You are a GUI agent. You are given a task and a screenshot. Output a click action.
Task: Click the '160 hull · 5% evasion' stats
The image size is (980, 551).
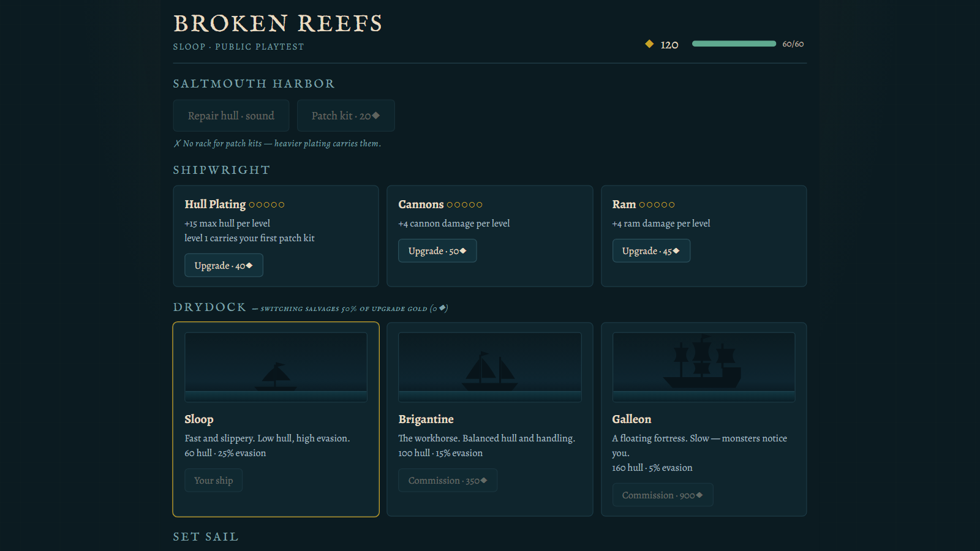tap(652, 468)
